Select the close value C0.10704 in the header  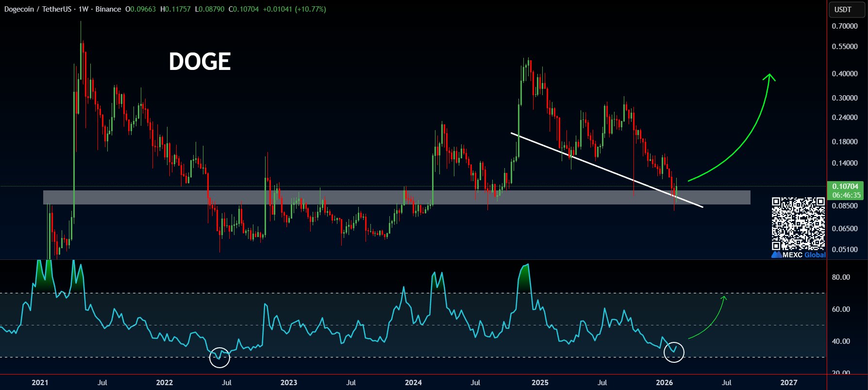(244, 9)
